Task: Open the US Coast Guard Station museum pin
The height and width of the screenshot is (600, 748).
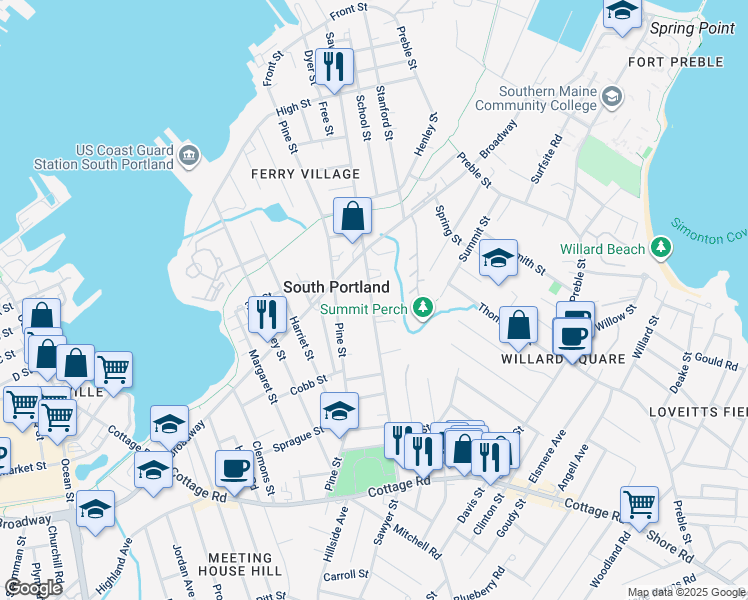Action: [x=189, y=156]
